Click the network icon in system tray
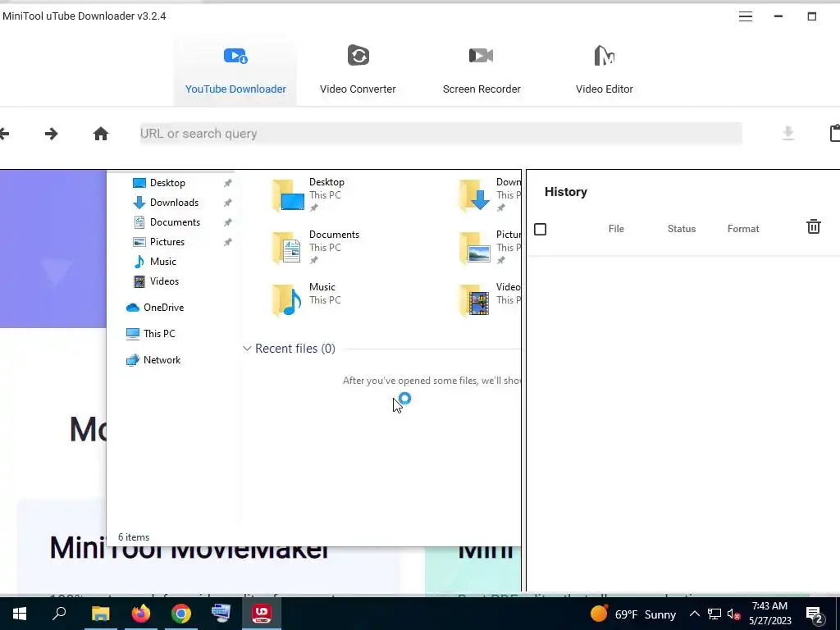 (x=714, y=614)
